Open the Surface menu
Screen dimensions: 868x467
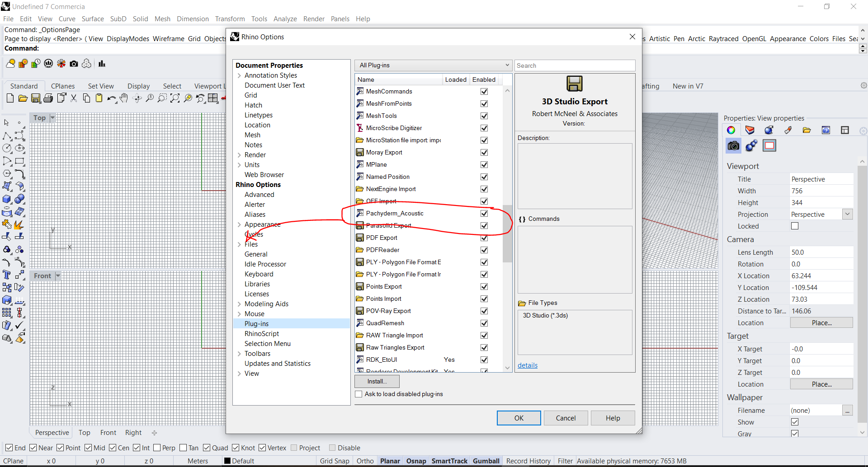point(93,19)
